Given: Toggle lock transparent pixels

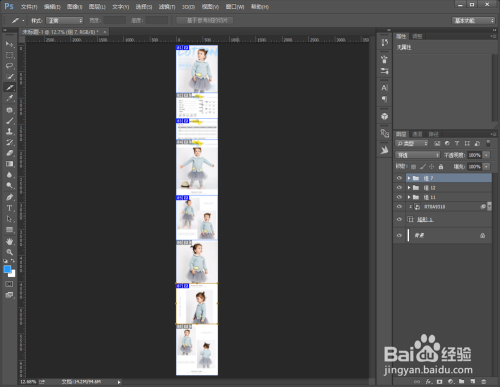Looking at the screenshot, I should pos(413,166).
